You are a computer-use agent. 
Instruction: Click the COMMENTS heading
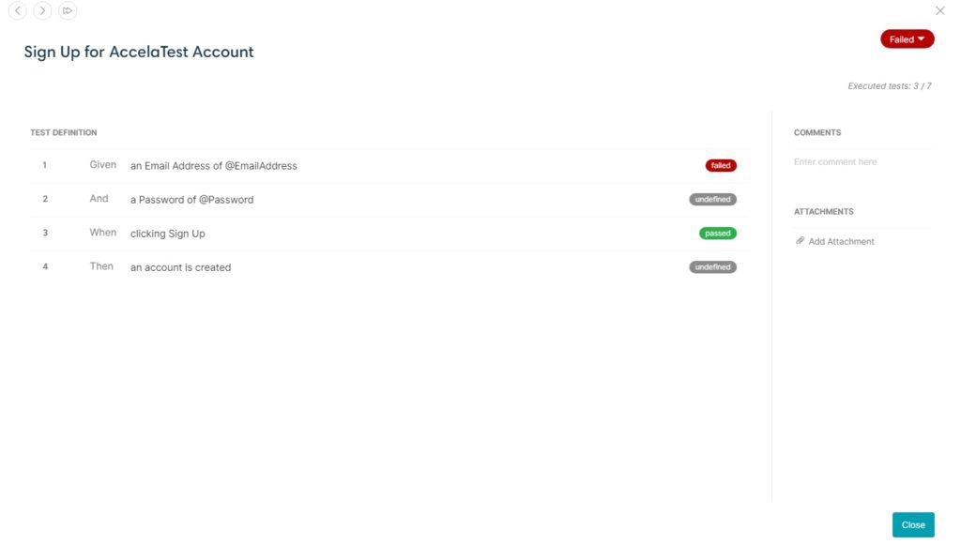click(817, 132)
